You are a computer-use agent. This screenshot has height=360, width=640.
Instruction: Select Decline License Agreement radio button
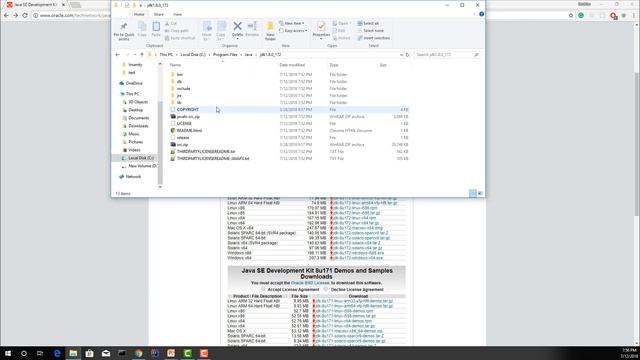[x=325, y=289]
